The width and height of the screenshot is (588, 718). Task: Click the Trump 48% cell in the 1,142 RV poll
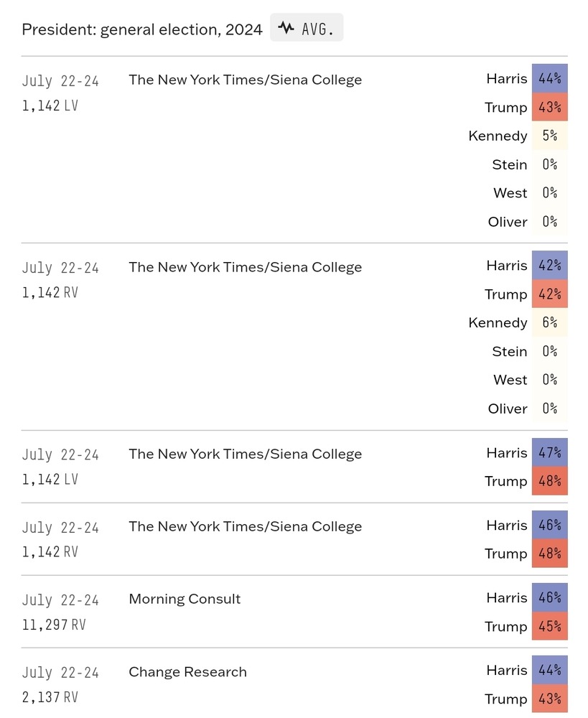pos(549,554)
